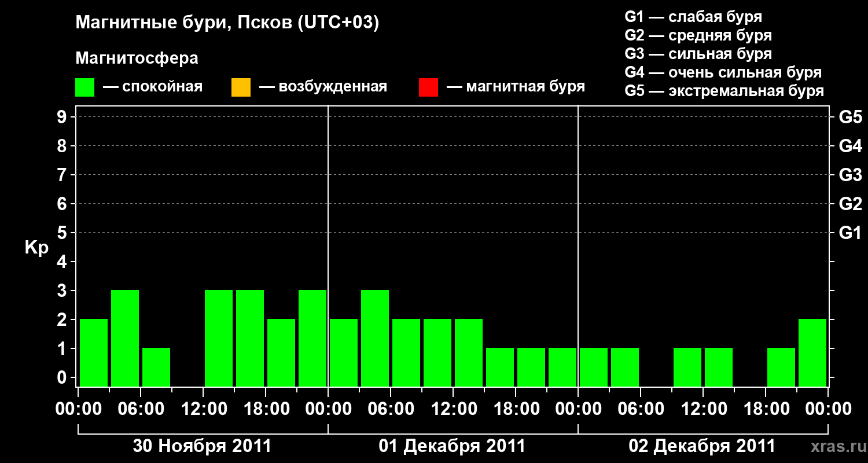Click the 30 Ноября 03:00–06:00 bar at Kp 3
The width and height of the screenshot is (868, 463).
click(125, 338)
